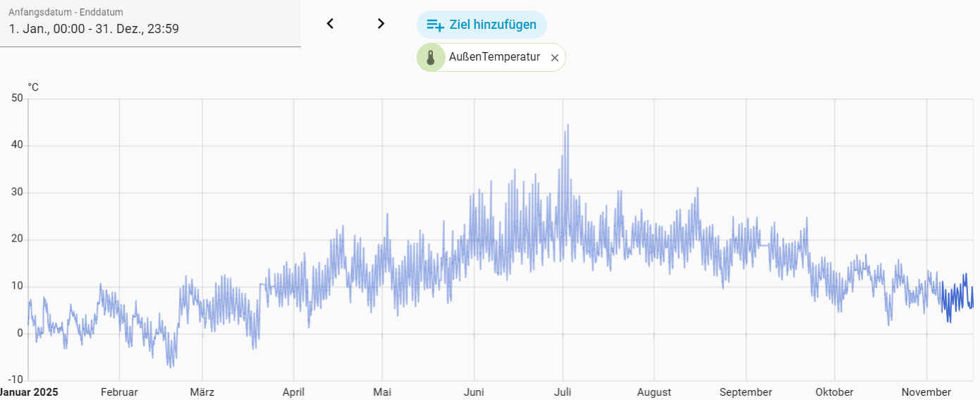980x400 pixels.
Task: Go to the next date range
Action: pyautogui.click(x=381, y=24)
